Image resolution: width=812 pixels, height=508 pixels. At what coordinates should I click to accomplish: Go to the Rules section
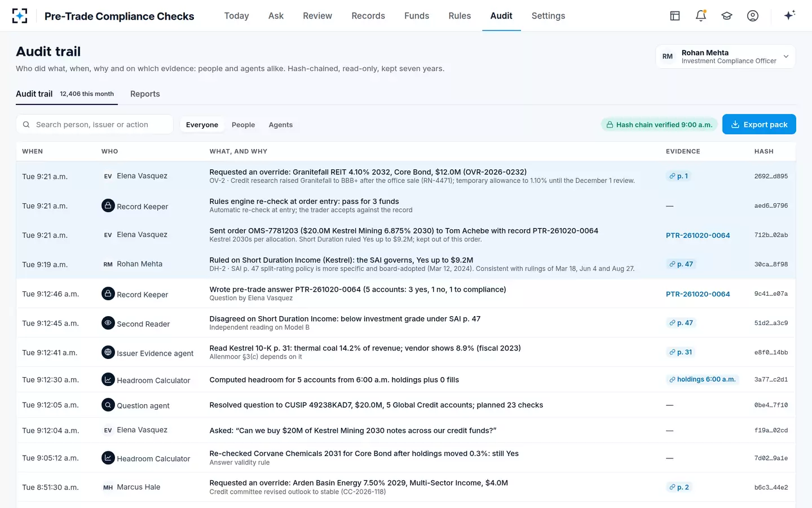point(460,16)
